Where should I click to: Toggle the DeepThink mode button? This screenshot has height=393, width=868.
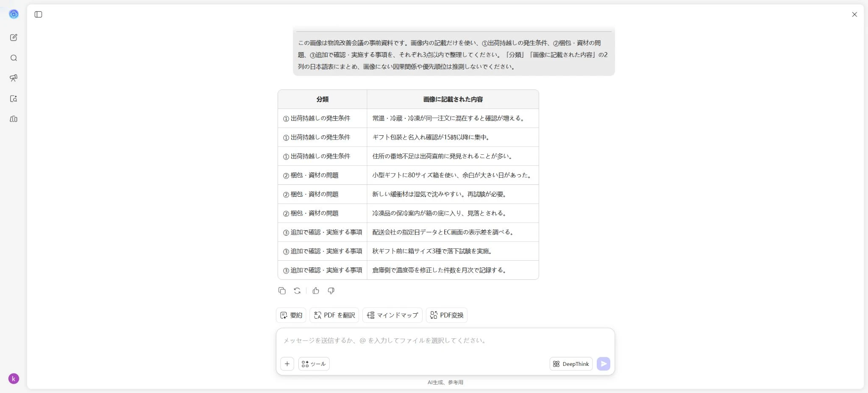(571, 364)
